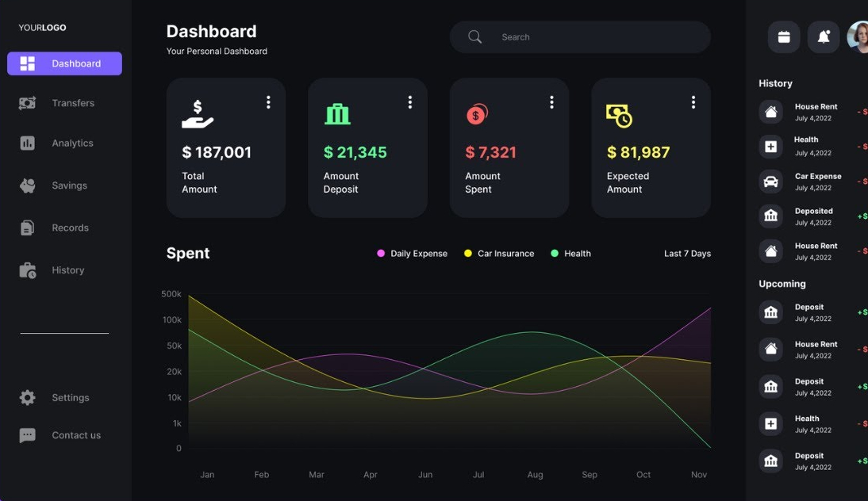Open the Total Amount card options menu
Screen dimensions: 868x501
click(268, 102)
